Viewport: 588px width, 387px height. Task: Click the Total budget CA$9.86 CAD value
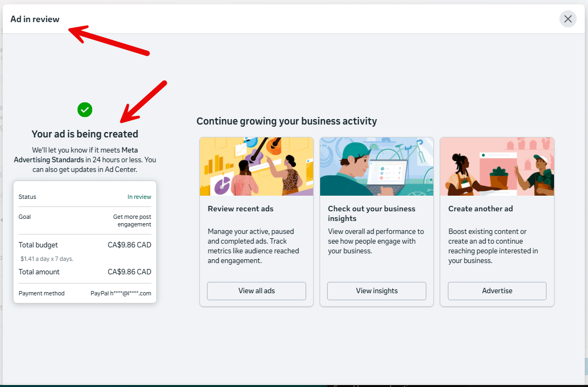(129, 245)
